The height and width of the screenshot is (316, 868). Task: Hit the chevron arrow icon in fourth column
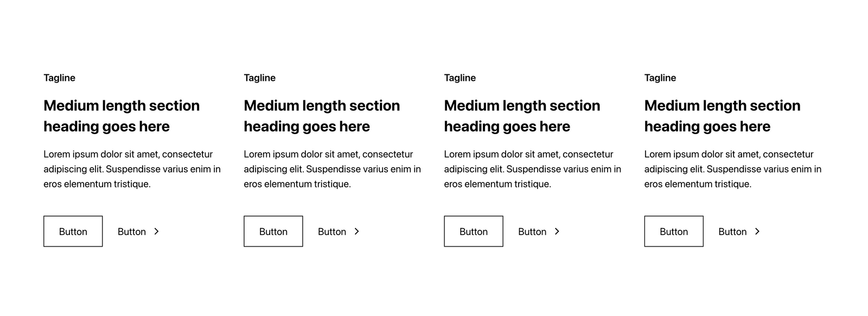click(757, 231)
